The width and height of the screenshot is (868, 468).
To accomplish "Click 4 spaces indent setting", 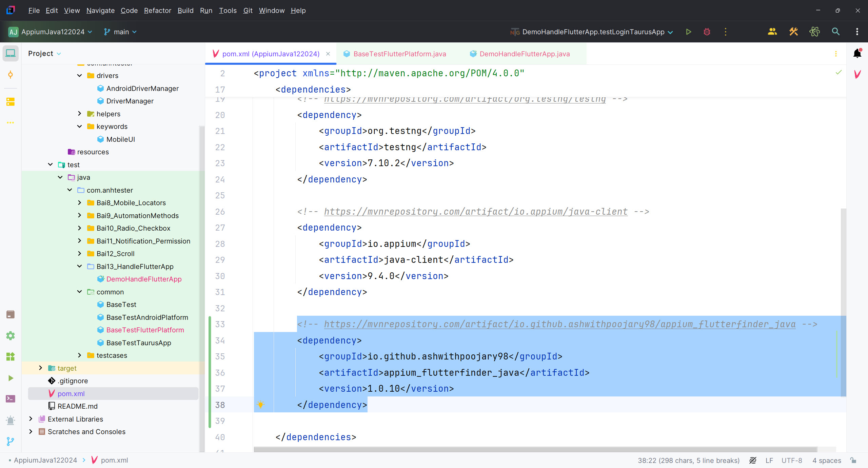I will (x=827, y=460).
